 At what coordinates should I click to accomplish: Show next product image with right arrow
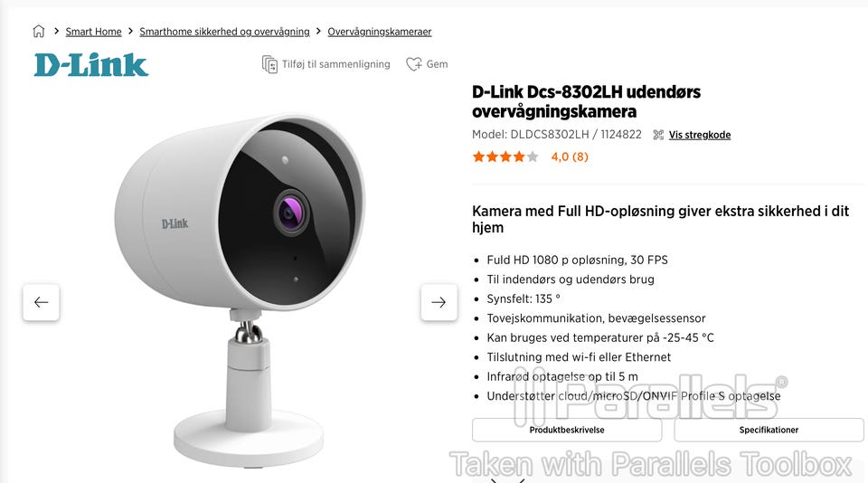(x=439, y=302)
